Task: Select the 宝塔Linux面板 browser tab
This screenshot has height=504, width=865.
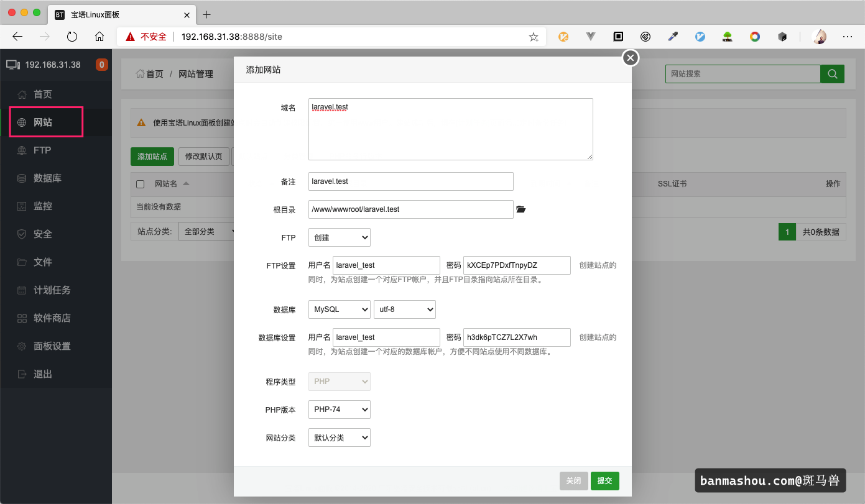Action: (121, 14)
